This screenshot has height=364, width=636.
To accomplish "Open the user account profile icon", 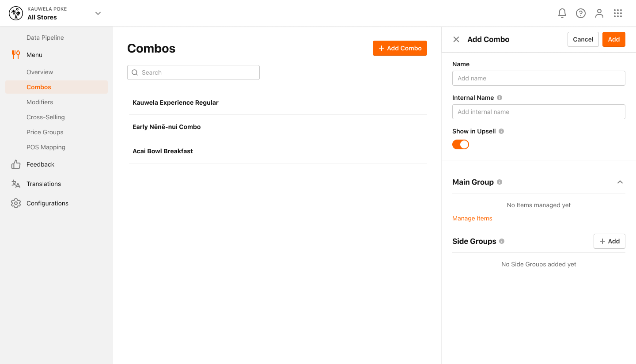I will (x=599, y=13).
